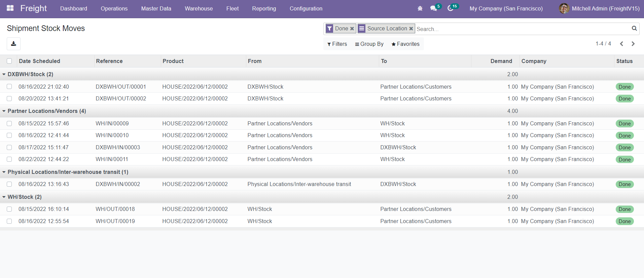Image resolution: width=644 pixels, height=278 pixels.
Task: Click the export download icon button
Action: click(13, 44)
